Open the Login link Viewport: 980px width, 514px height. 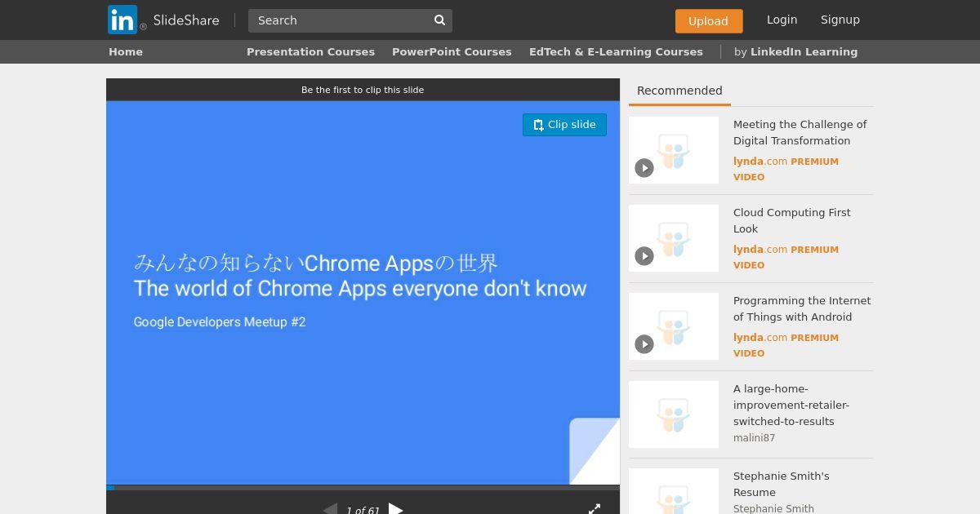[782, 20]
